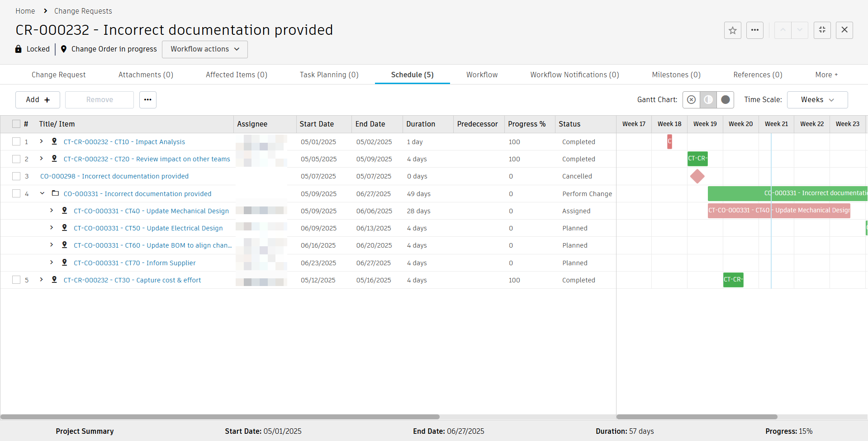Select half-view Gantt chart icon
Image resolution: width=868 pixels, height=441 pixels.
pos(708,100)
